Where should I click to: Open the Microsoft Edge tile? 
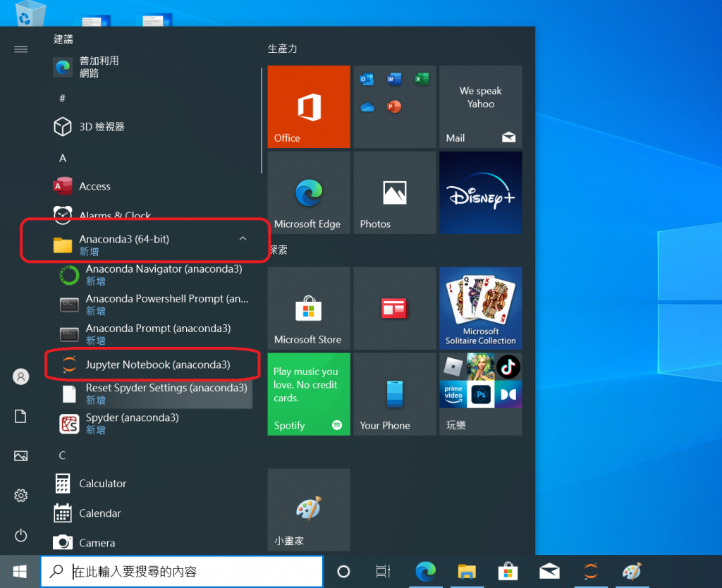click(x=309, y=192)
